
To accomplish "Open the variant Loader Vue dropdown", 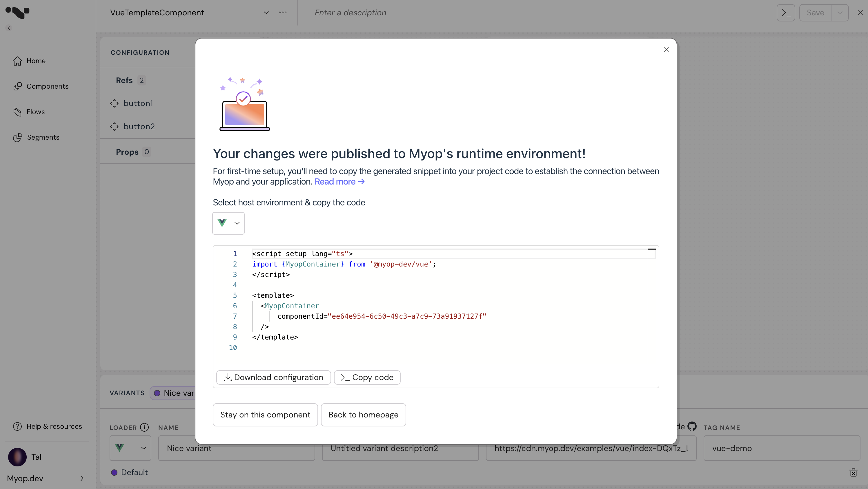I will click(130, 448).
